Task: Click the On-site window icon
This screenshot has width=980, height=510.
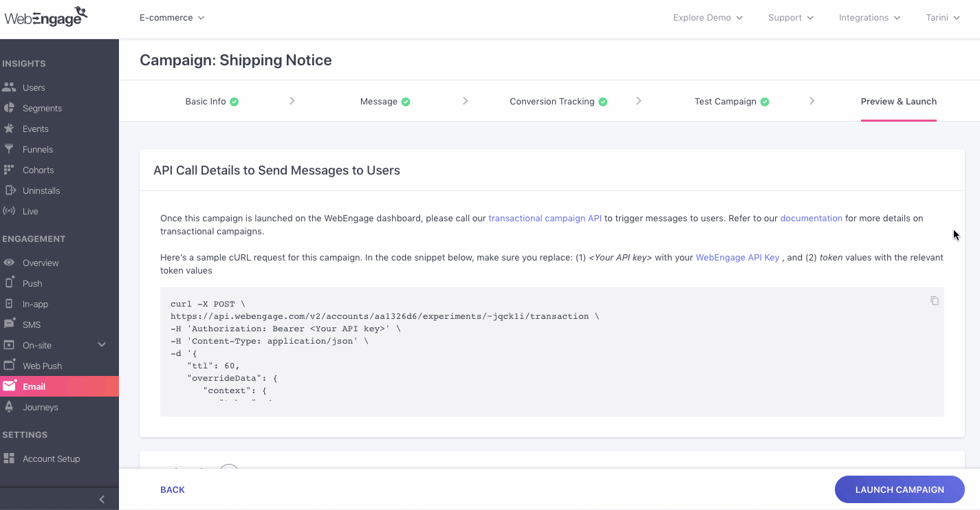Action: coord(9,345)
